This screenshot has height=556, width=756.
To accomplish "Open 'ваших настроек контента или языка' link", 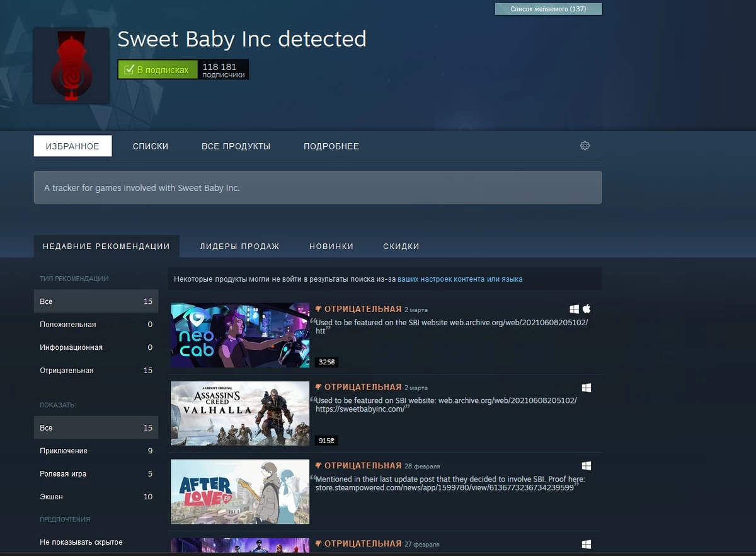I will (x=460, y=279).
